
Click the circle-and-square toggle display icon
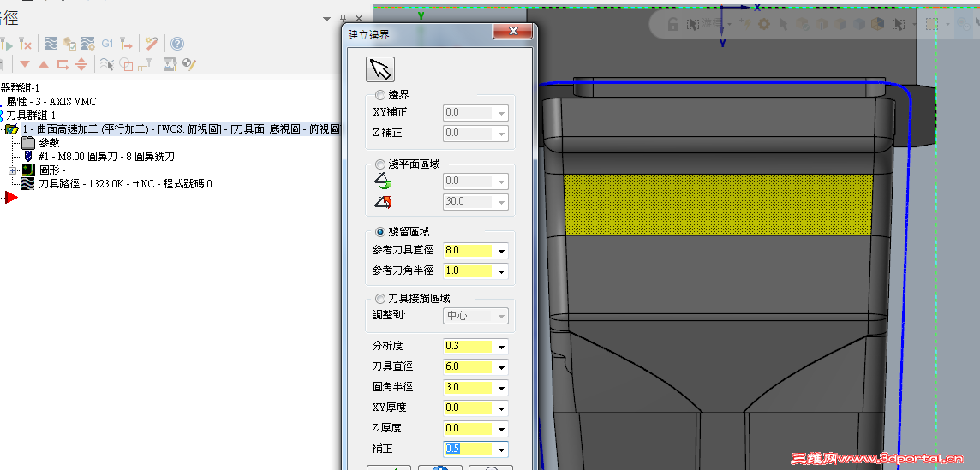tap(126, 63)
